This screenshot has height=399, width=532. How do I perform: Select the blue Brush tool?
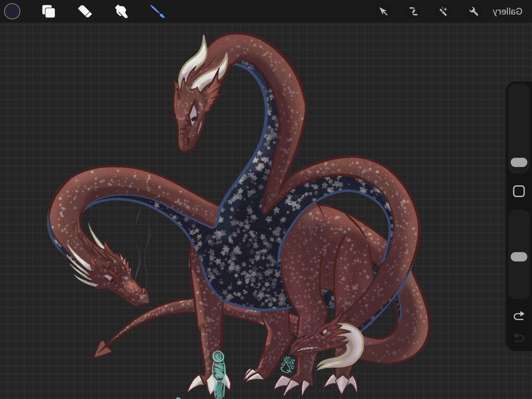tap(158, 11)
